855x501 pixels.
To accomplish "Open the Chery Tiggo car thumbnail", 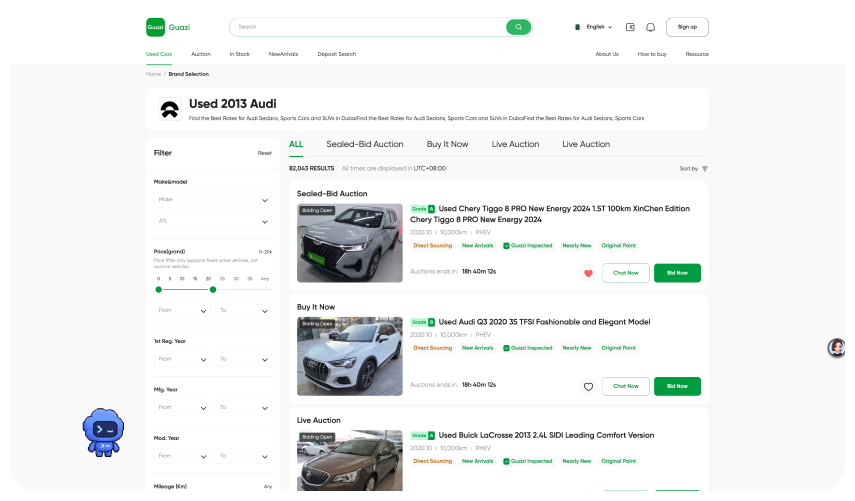I will coord(350,243).
